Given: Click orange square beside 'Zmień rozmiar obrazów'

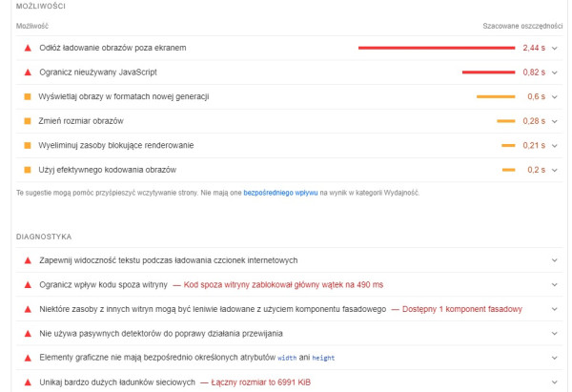Looking at the screenshot, I should (x=28, y=121).
